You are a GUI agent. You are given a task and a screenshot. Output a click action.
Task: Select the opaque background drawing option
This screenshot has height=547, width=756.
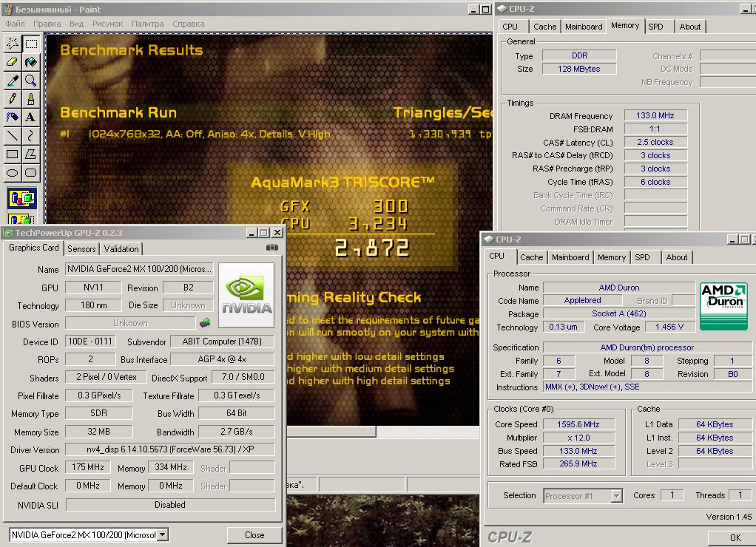pos(21,198)
